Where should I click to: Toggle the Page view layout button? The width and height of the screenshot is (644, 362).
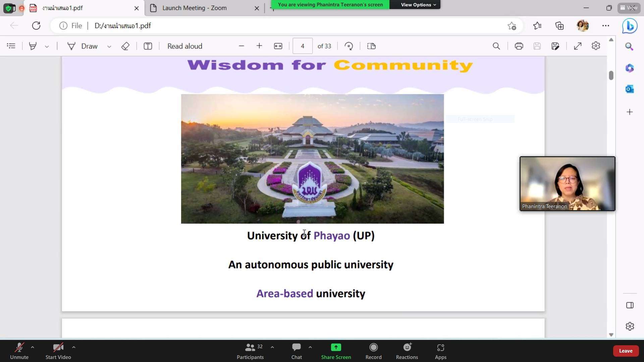click(x=371, y=46)
